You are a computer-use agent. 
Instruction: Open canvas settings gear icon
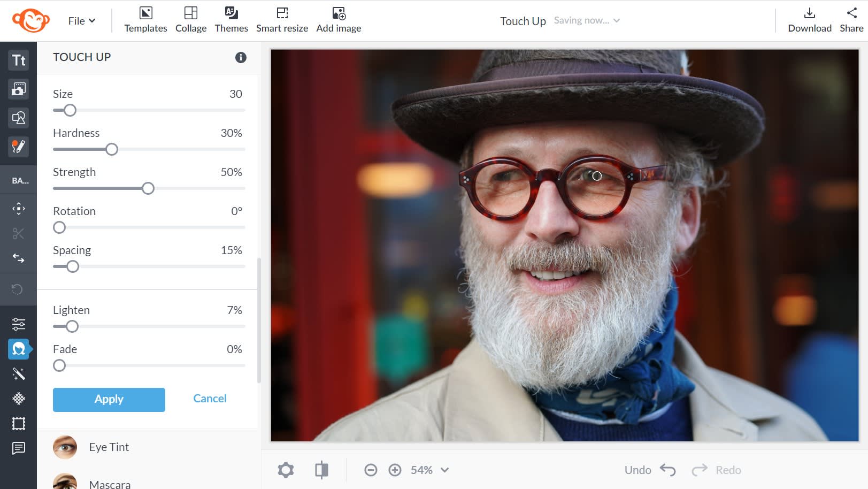(x=286, y=470)
